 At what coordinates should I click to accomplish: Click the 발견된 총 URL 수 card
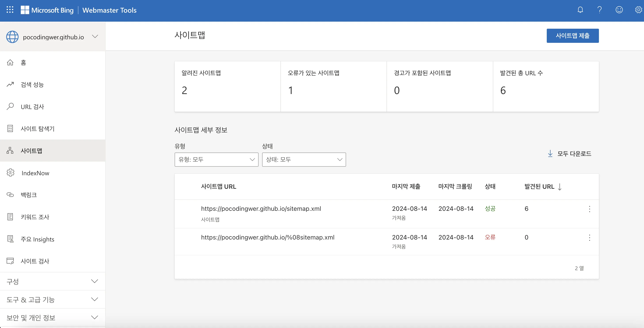(546, 86)
